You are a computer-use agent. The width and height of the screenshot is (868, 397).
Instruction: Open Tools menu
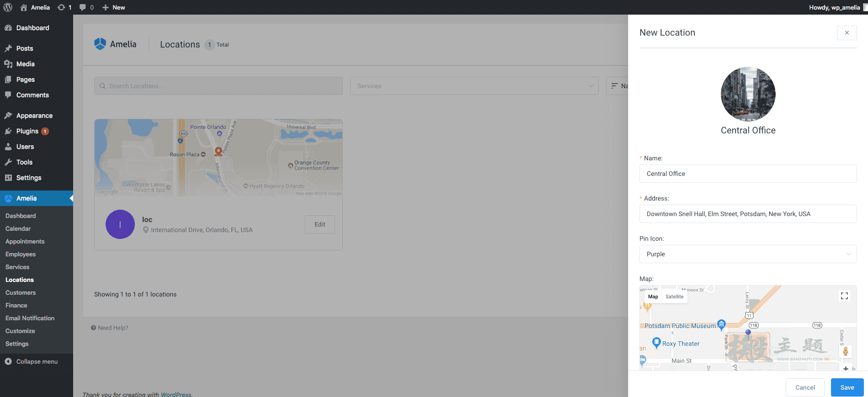click(37, 162)
